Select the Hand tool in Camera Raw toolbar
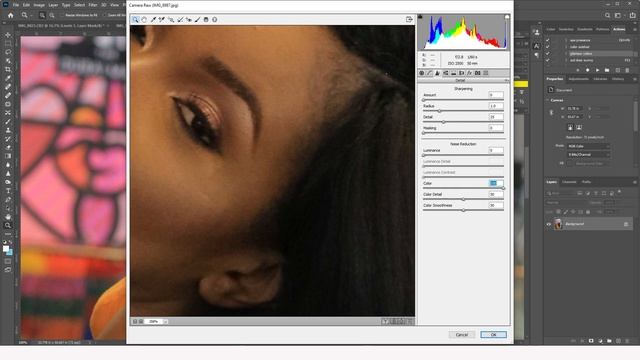 tap(144, 20)
